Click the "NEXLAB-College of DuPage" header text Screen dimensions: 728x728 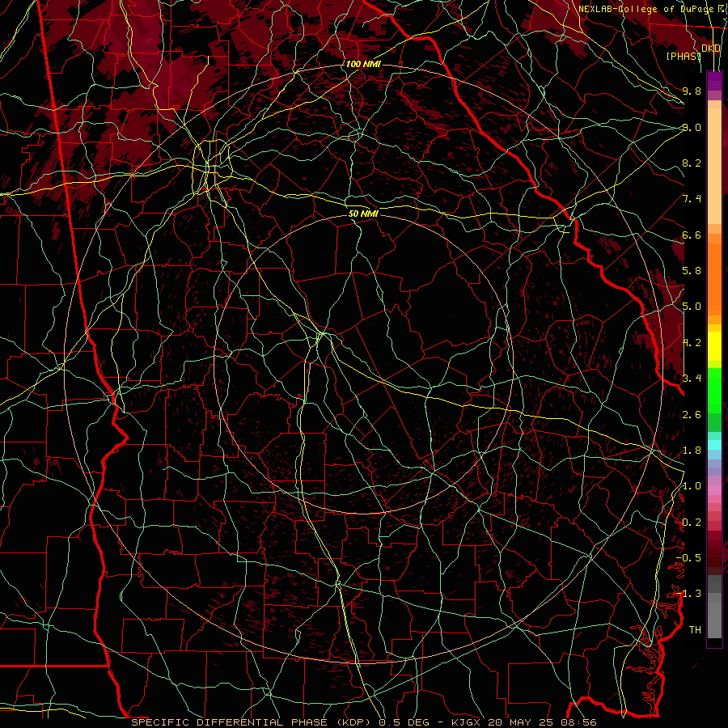click(x=647, y=9)
